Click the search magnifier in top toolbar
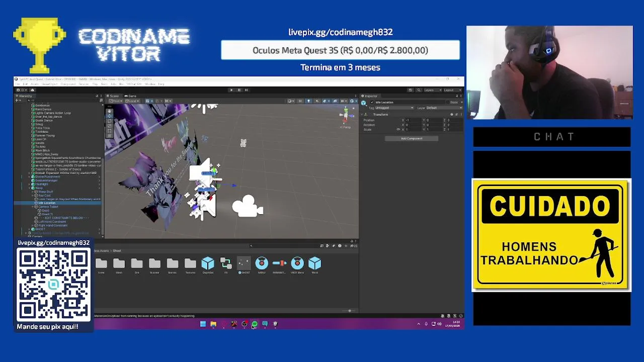 click(x=419, y=90)
